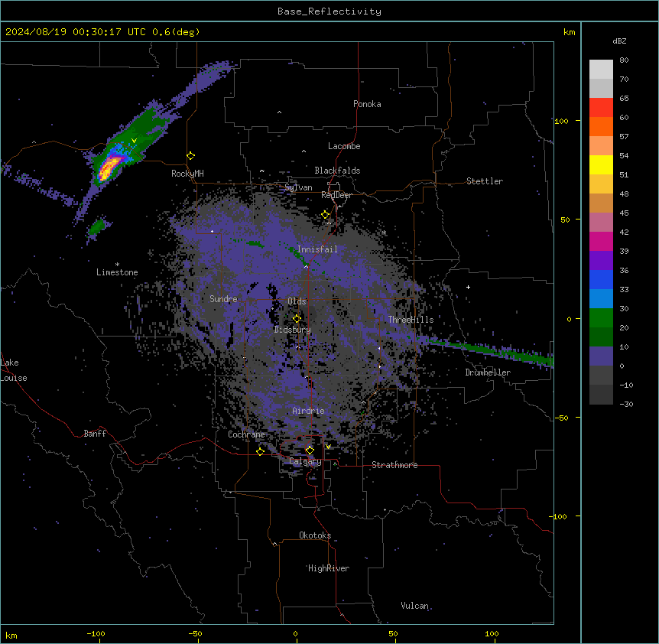Screen dimensions: 659x644
Task: Click the Sylvan label
Action: pyautogui.click(x=298, y=187)
